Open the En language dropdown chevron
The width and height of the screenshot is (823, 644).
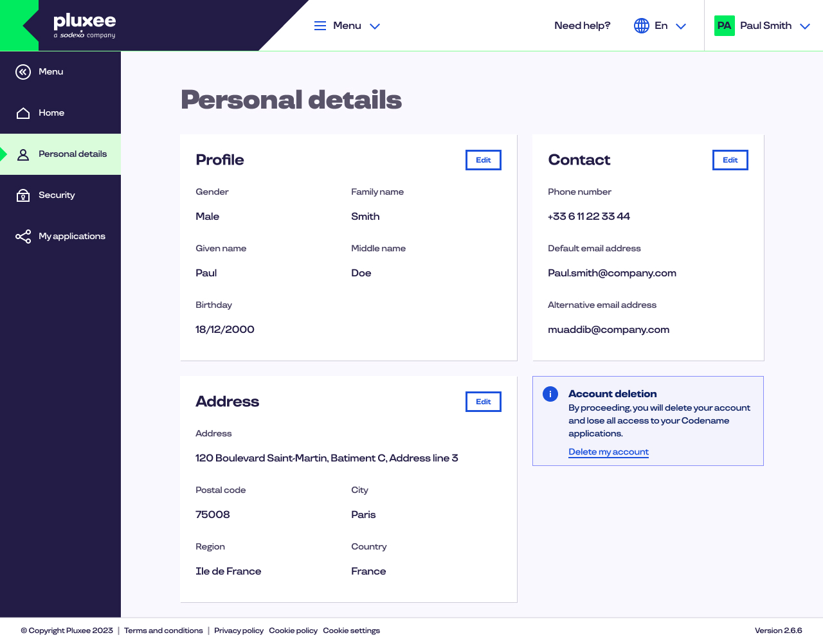pos(681,26)
